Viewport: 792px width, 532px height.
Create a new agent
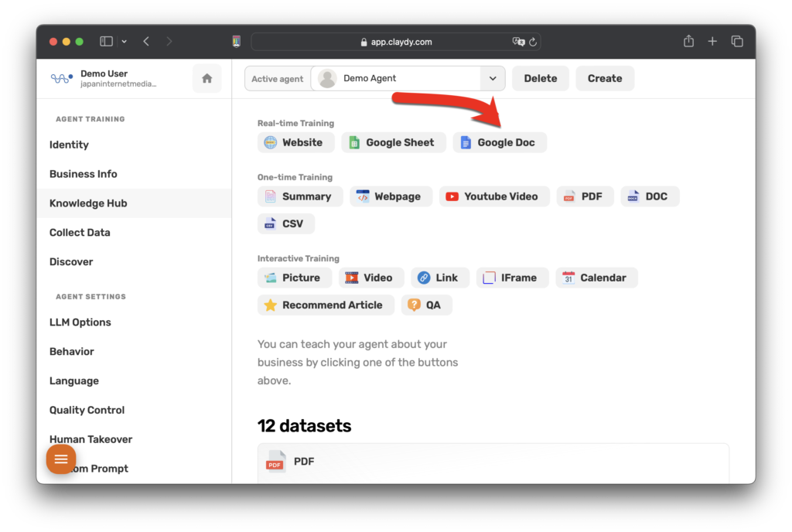[x=604, y=79]
